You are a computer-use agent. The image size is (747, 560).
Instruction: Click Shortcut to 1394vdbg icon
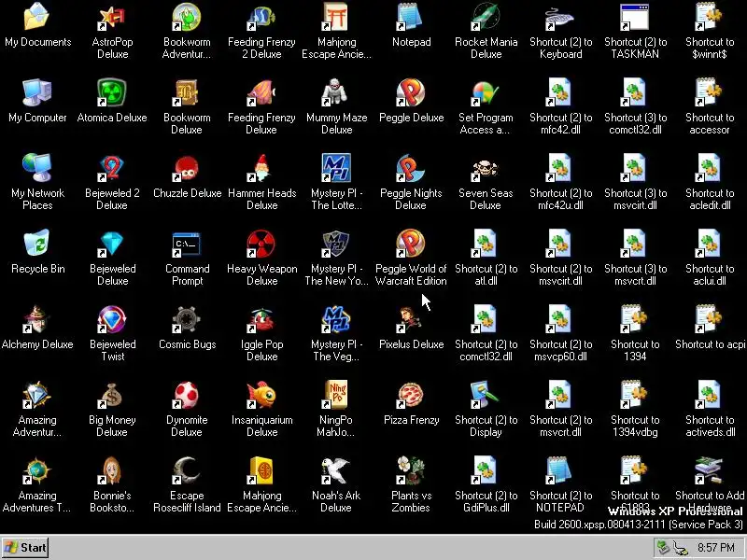click(x=635, y=395)
